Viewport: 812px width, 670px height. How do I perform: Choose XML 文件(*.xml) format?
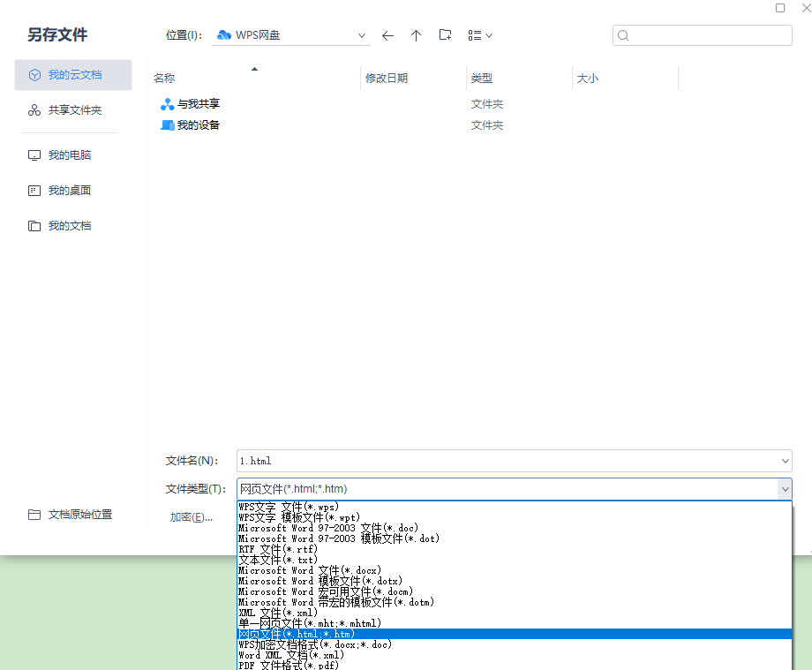click(x=515, y=613)
